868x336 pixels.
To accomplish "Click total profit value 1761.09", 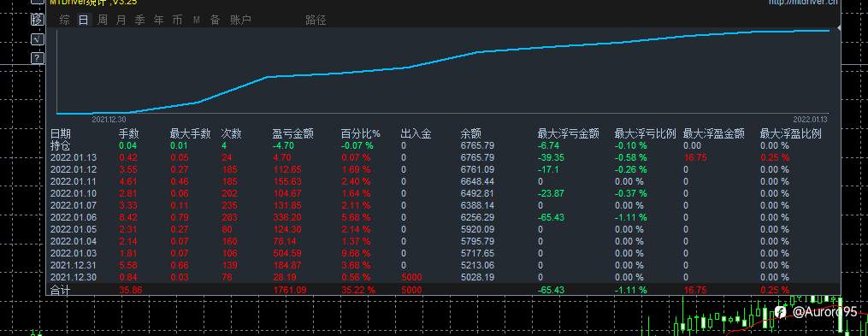I will pyautogui.click(x=290, y=290).
